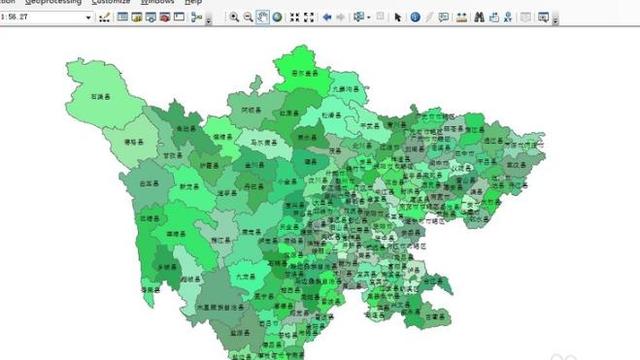The height and width of the screenshot is (360, 640).
Task: Select the Zoom Out tool
Action: (248, 17)
